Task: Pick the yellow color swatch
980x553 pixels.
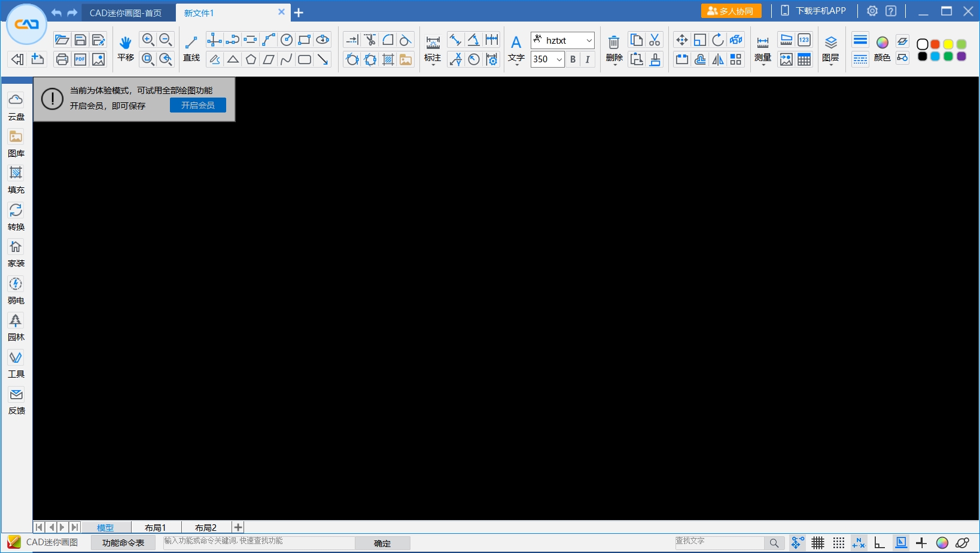Action: [x=948, y=44]
